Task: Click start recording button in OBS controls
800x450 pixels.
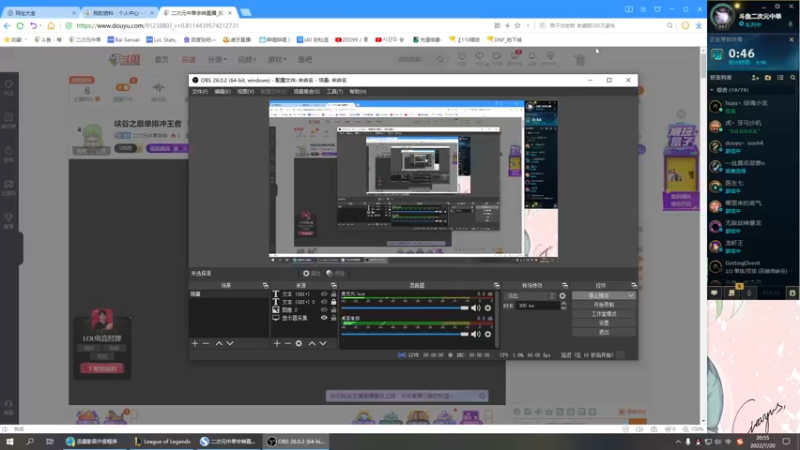Action: 604,305
